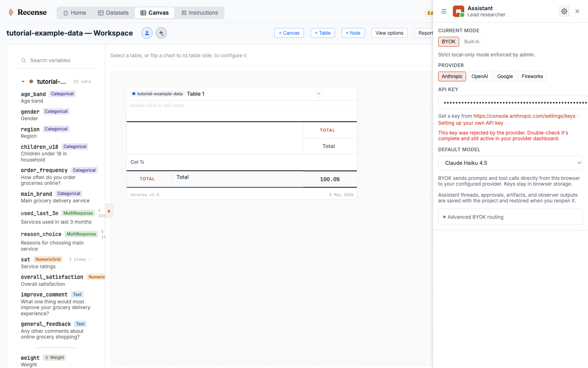Click the blue dataset dot in Table 1
This screenshot has width=588, height=368.
click(134, 94)
